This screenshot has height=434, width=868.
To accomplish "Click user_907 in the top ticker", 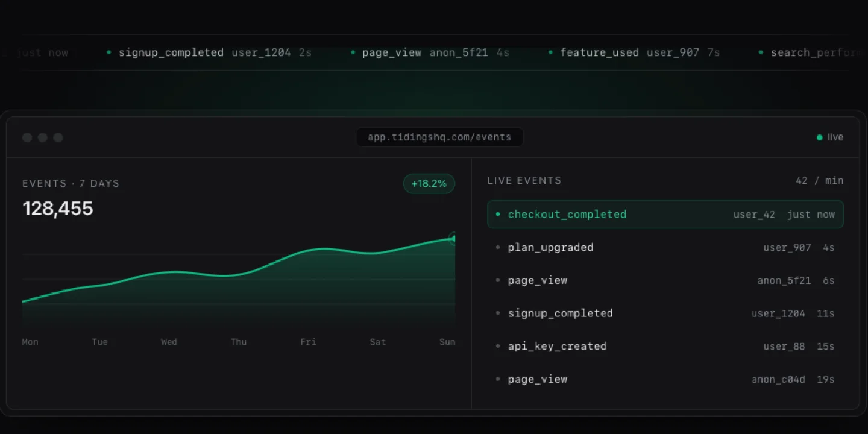I will tap(673, 53).
